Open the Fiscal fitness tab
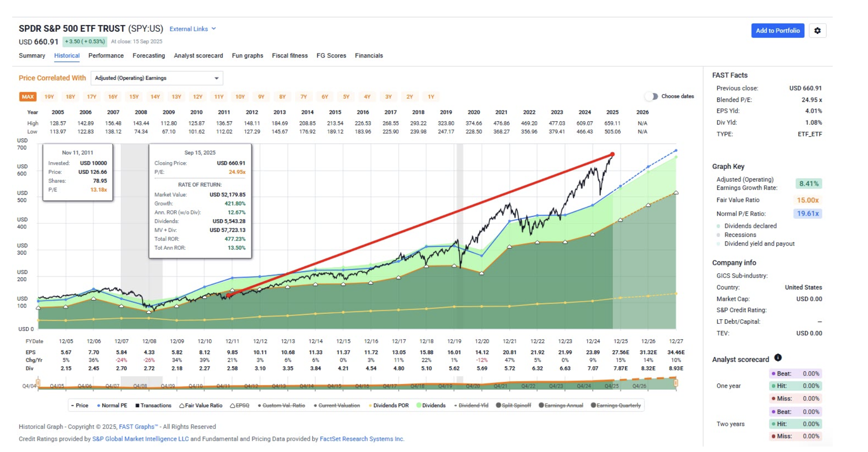The image size is (868, 452). click(x=290, y=56)
